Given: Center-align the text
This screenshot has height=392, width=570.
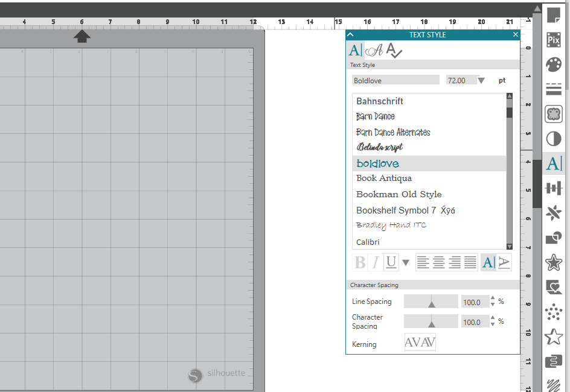Looking at the screenshot, I should pyautogui.click(x=439, y=262).
